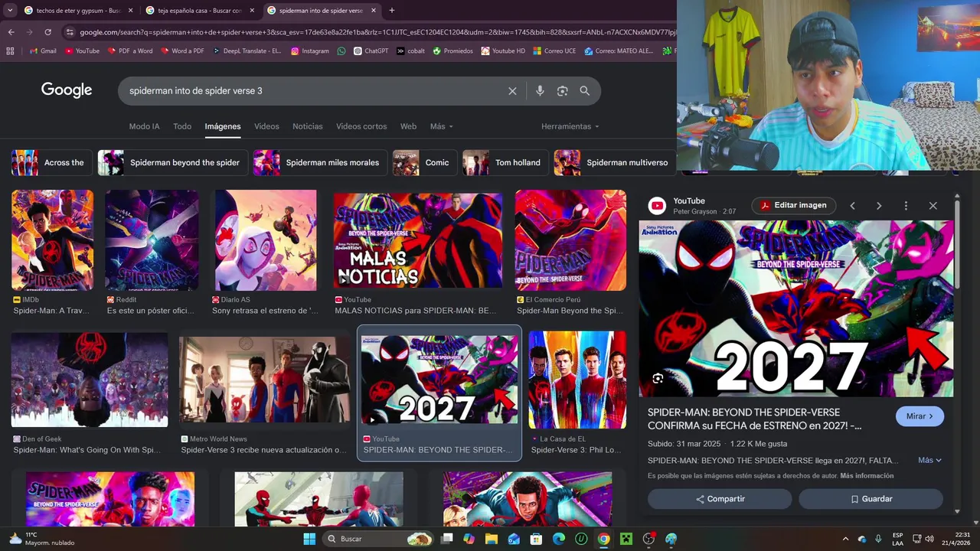Open the IMDb Spider-Man poster thumbnail
Screen dimensions: 980x551
tap(52, 240)
